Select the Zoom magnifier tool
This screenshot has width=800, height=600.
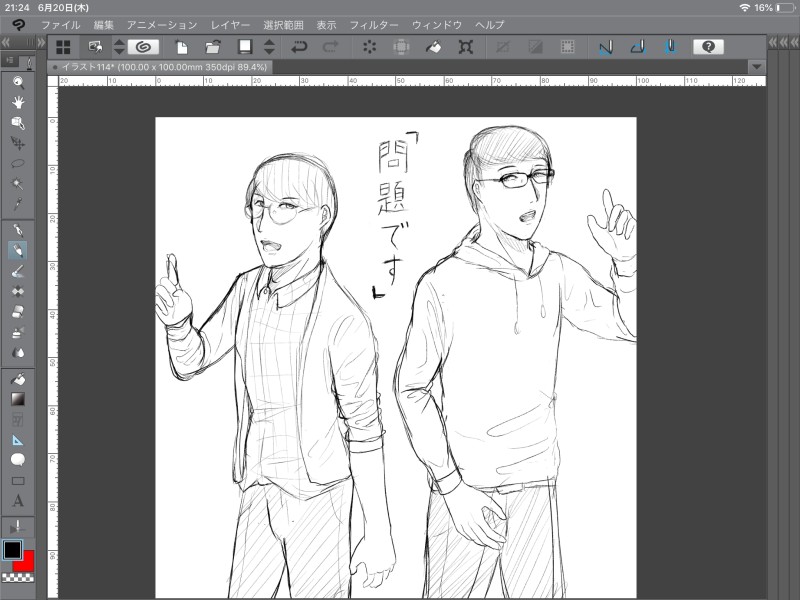point(18,82)
